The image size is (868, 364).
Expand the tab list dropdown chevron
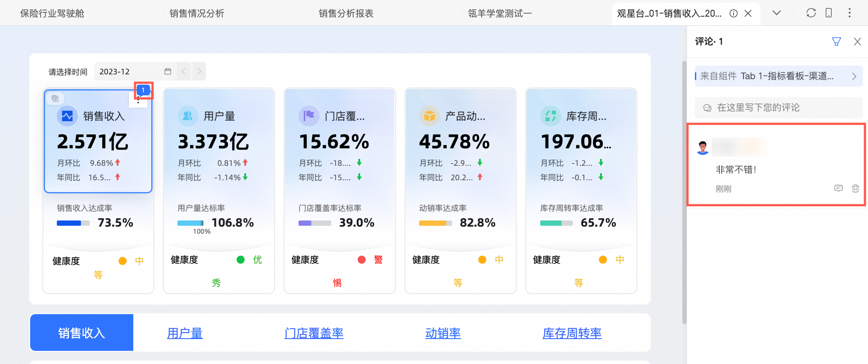tap(777, 13)
